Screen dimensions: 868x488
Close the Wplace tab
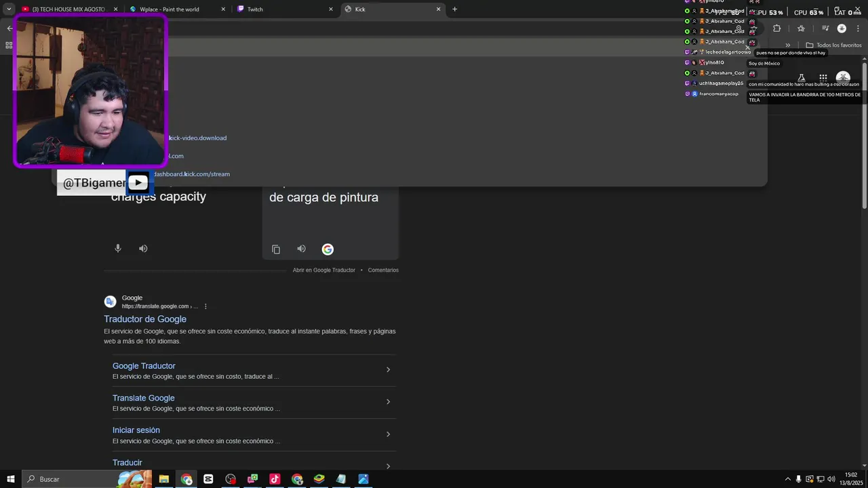224,9
